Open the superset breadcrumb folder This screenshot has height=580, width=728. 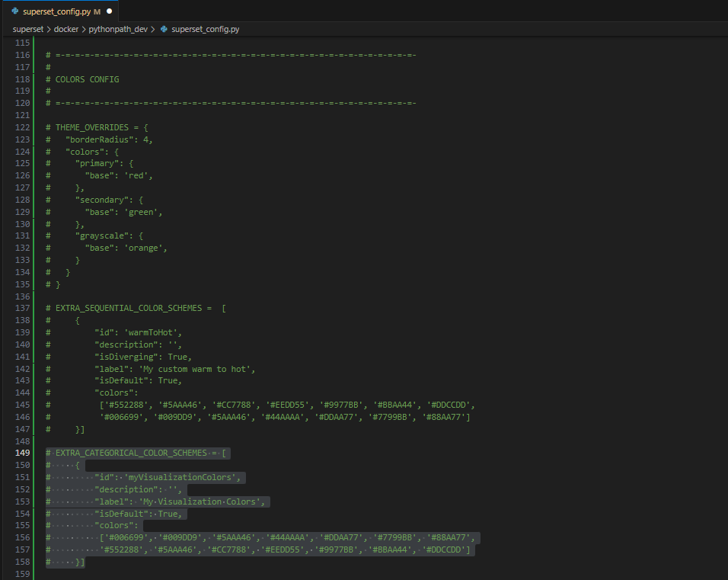coord(28,29)
